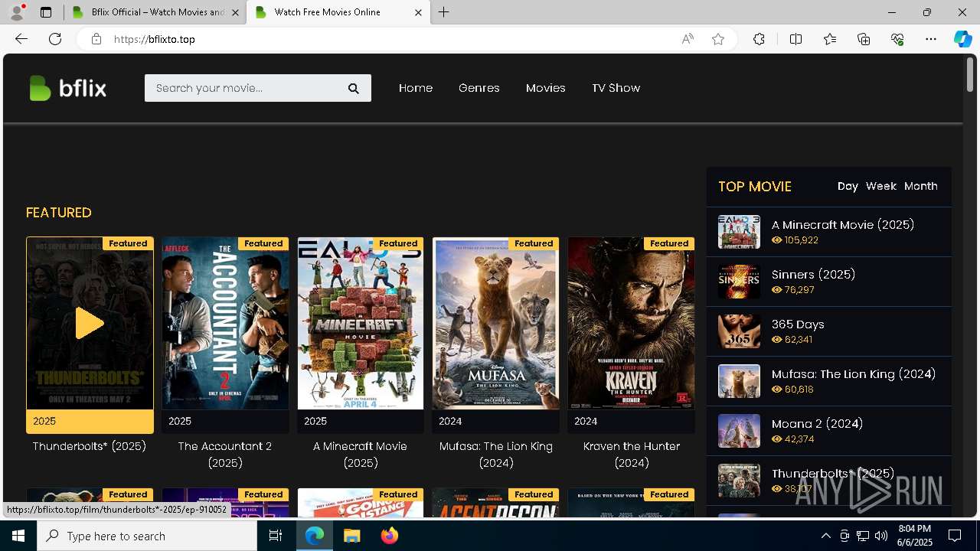Open Mufasa: The Lion King (2024) top entry
Viewport: 980px width, 551px height.
pos(854,374)
